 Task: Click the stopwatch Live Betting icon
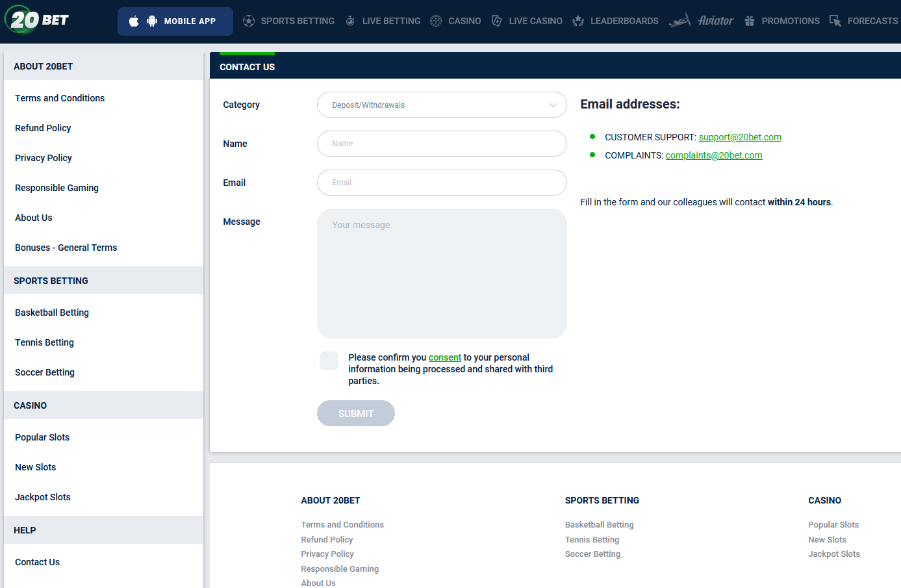(350, 21)
